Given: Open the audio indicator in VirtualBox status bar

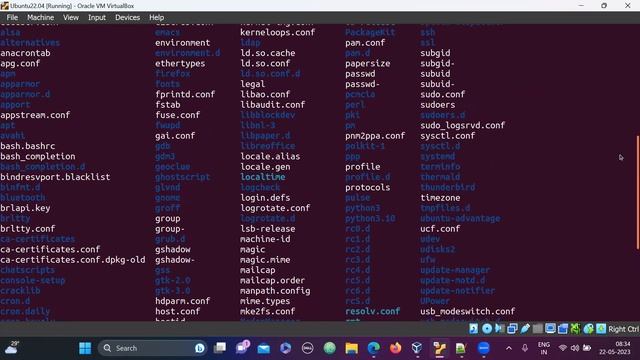Looking at the screenshot, I should coord(499,329).
